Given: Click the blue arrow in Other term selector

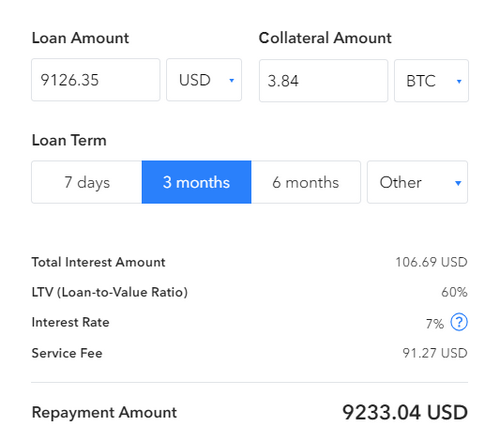Looking at the screenshot, I should [458, 183].
